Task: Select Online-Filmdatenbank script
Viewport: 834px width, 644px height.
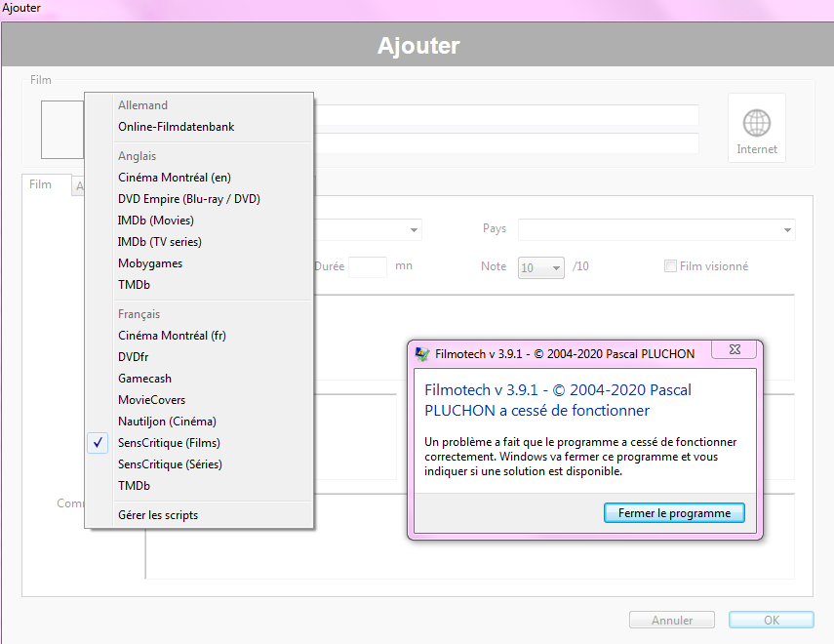Action: [x=177, y=127]
